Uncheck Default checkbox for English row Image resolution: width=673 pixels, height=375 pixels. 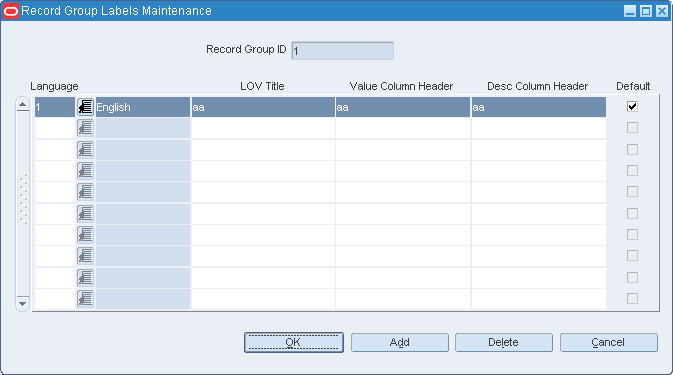[632, 106]
